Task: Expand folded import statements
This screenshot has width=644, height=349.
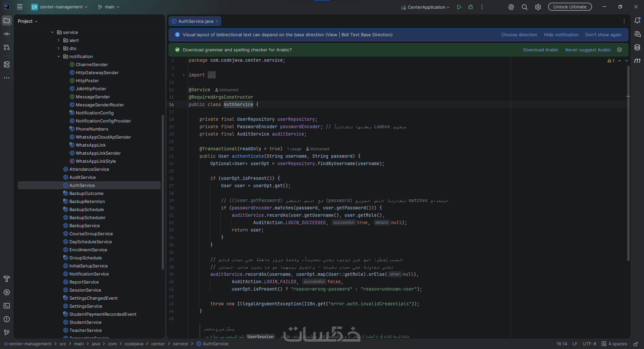Action: click(x=183, y=75)
